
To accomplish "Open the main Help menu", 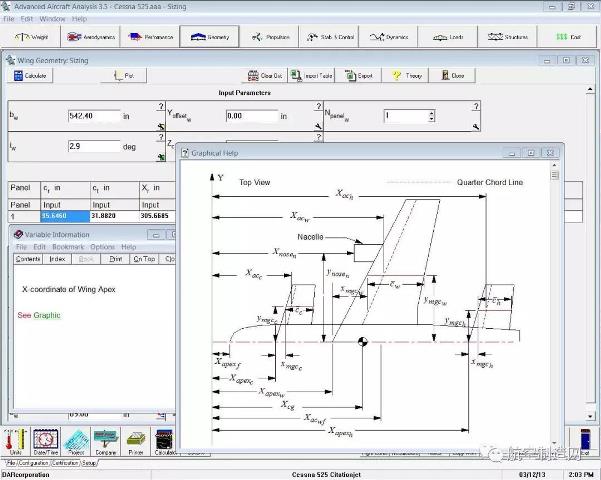I will tap(79, 19).
